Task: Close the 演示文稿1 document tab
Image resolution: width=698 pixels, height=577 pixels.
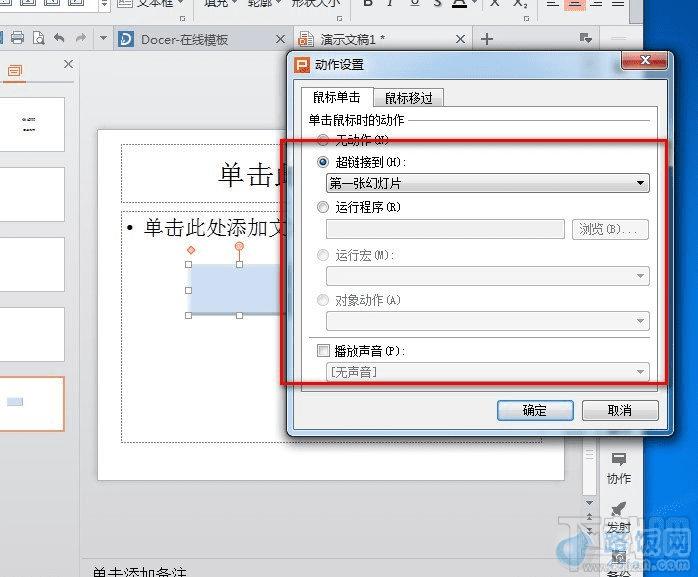Action: (460, 39)
